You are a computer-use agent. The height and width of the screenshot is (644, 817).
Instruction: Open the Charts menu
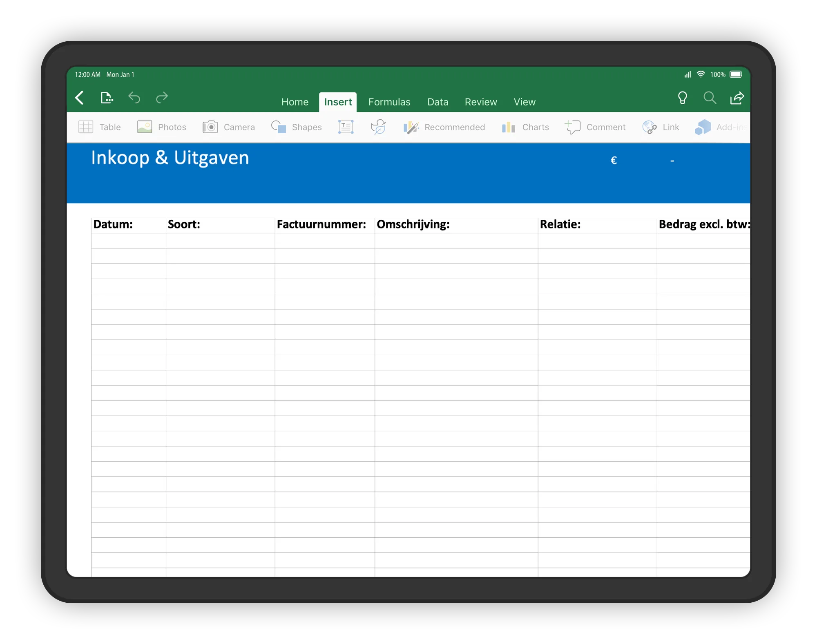coord(525,127)
